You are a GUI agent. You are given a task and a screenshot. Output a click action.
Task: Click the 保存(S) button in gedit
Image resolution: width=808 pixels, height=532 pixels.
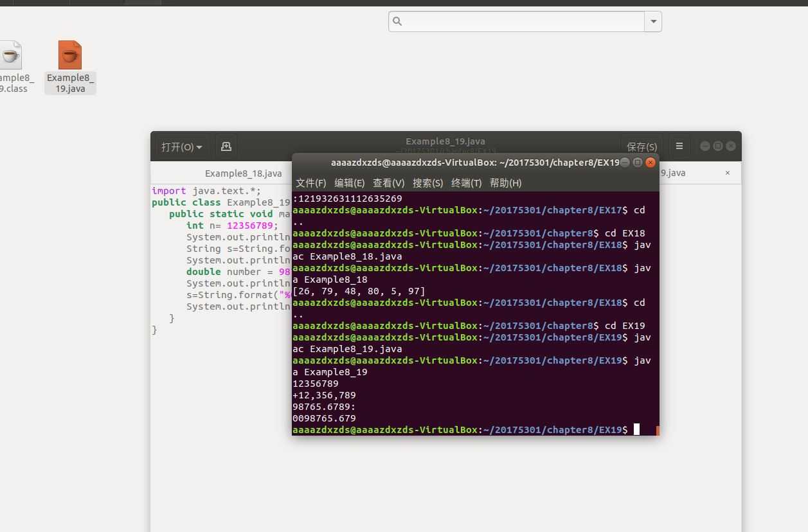[x=642, y=146]
